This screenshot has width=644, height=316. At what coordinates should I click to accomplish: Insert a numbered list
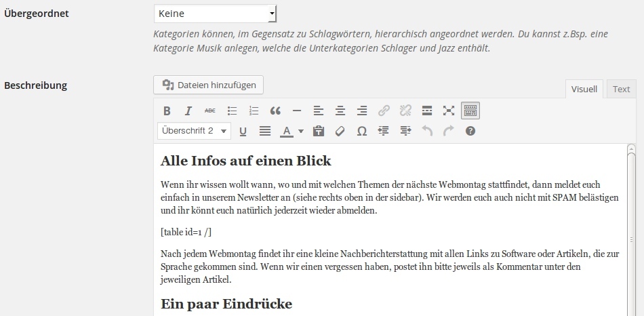(254, 111)
